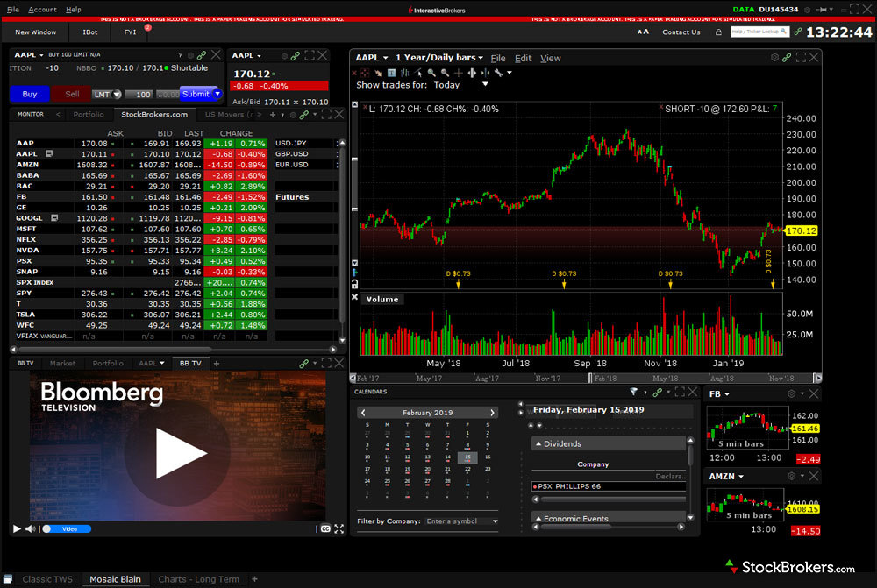
Task: Click the green link icon in Monitor panel
Action: click(303, 115)
